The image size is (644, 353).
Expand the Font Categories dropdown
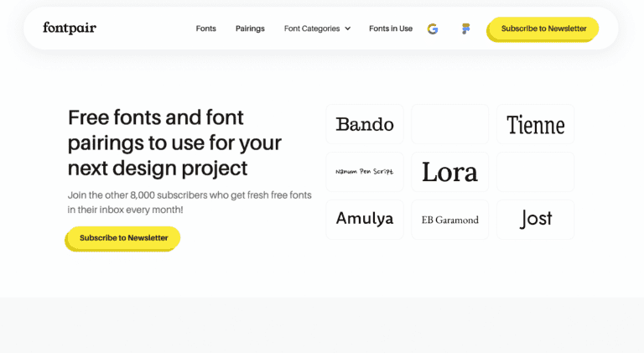[312, 29]
